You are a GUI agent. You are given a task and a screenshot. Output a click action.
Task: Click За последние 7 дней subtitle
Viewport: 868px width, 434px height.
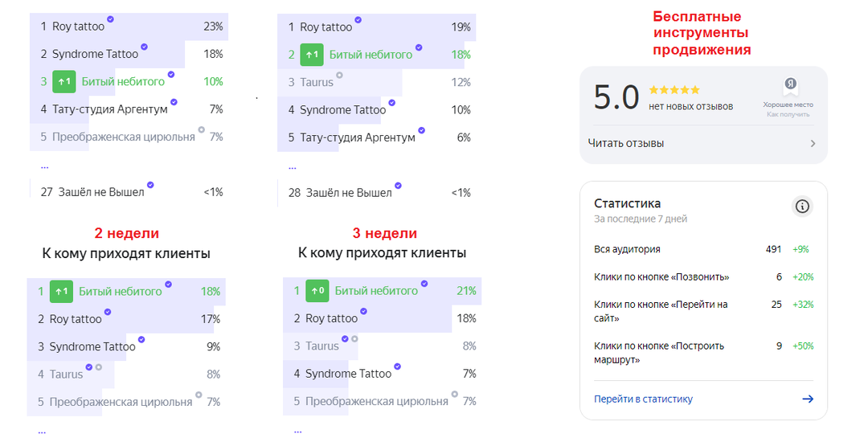641,219
